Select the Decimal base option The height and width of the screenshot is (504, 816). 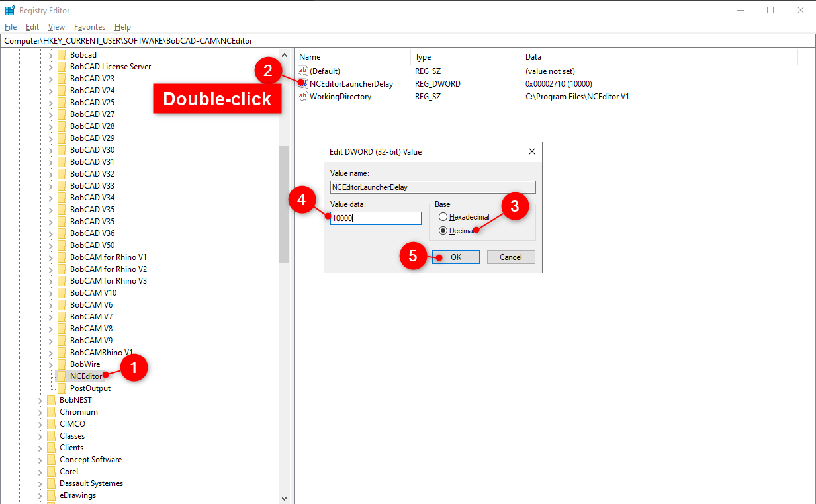(443, 231)
